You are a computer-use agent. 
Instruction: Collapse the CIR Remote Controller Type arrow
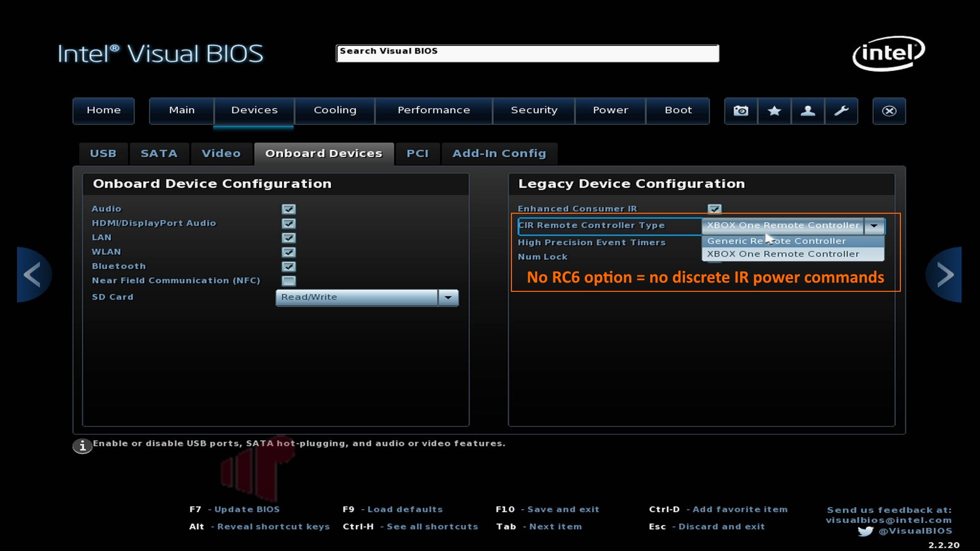coord(874,226)
